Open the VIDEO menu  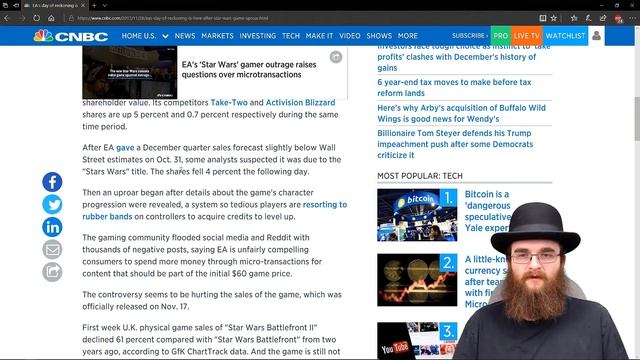click(x=350, y=36)
